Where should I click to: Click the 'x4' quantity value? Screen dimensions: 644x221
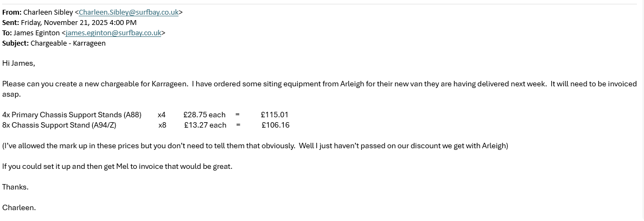162,115
